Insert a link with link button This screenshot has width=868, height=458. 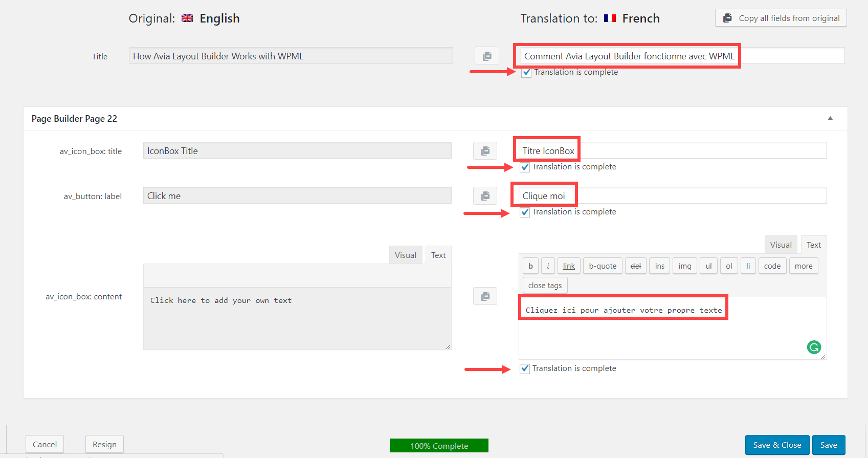[x=569, y=266]
